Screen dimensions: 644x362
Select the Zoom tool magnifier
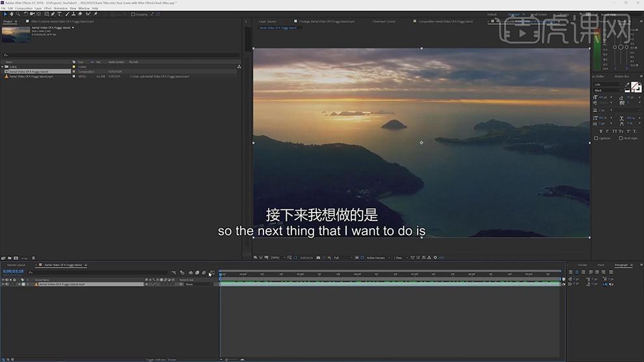point(18,14)
